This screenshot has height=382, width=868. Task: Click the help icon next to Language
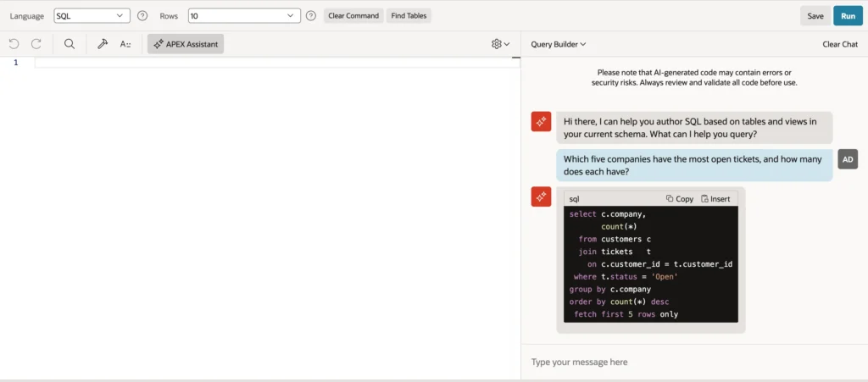pos(142,15)
